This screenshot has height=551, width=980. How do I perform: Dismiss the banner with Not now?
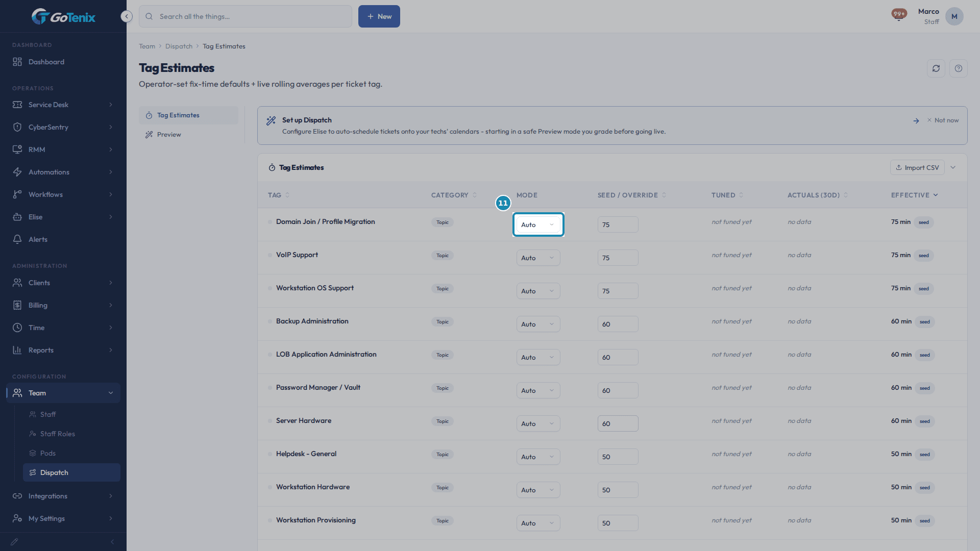click(x=943, y=120)
